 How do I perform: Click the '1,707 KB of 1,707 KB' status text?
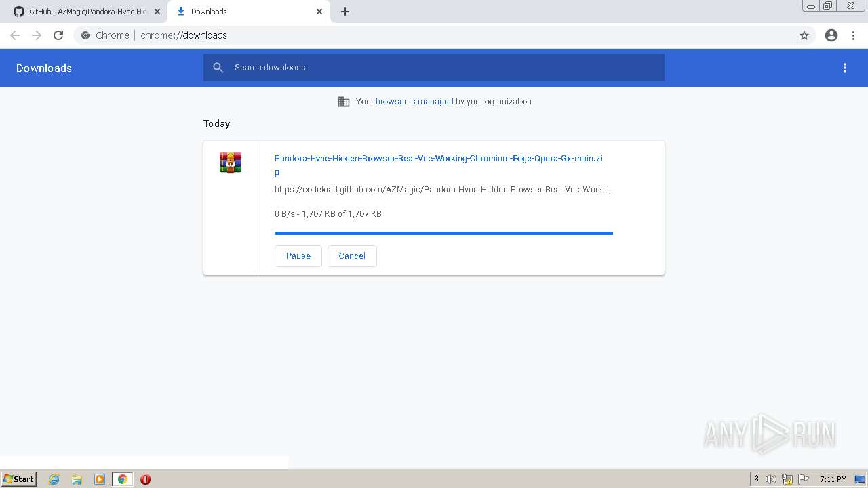click(342, 214)
